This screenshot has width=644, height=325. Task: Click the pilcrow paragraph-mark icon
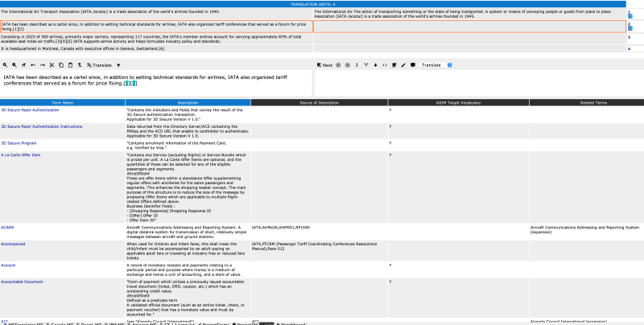(x=80, y=65)
